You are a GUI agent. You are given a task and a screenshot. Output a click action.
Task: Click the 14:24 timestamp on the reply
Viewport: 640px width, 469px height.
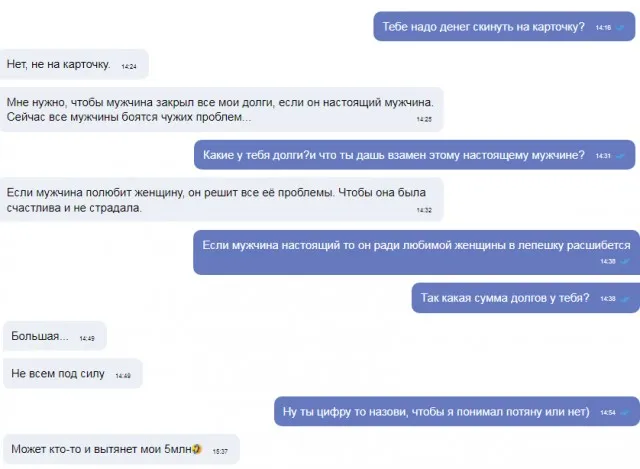[x=129, y=66]
